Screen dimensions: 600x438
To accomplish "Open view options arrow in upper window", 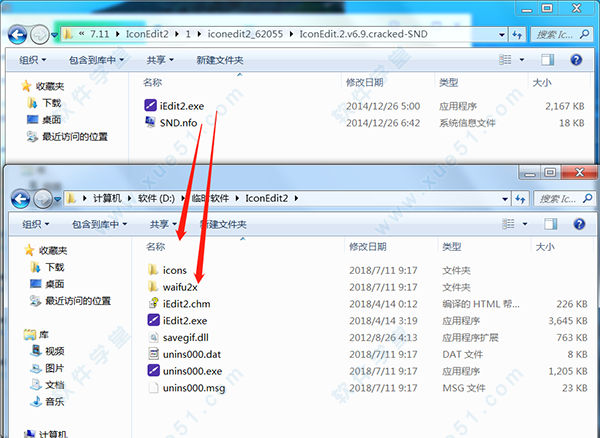I will tap(522, 60).
